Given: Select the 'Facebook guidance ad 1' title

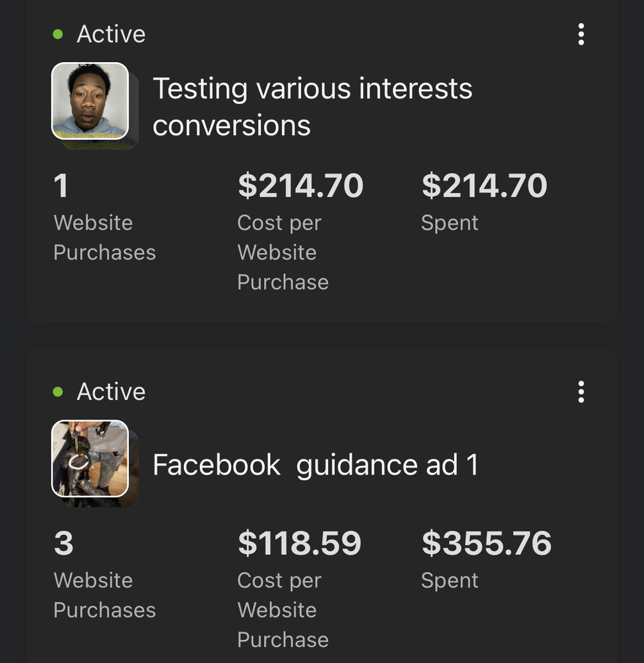Looking at the screenshot, I should coord(315,465).
